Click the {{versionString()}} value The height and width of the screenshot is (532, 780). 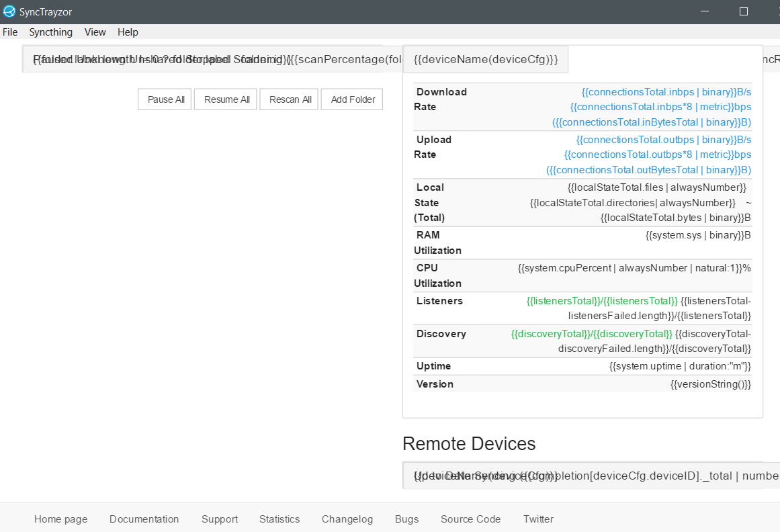pyautogui.click(x=711, y=384)
